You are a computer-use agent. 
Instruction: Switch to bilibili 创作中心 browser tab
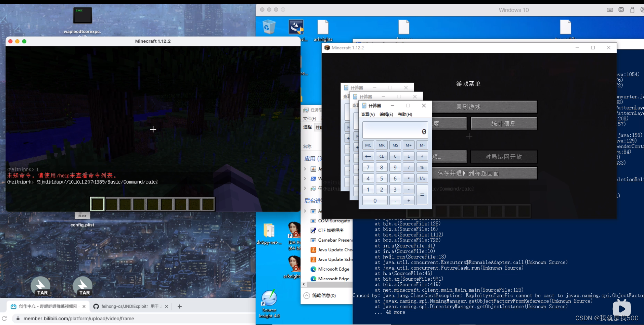tap(48, 307)
